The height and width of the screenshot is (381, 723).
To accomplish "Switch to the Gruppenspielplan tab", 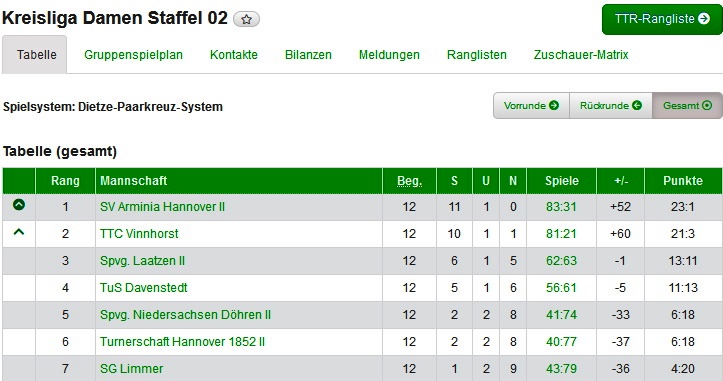I will point(133,55).
